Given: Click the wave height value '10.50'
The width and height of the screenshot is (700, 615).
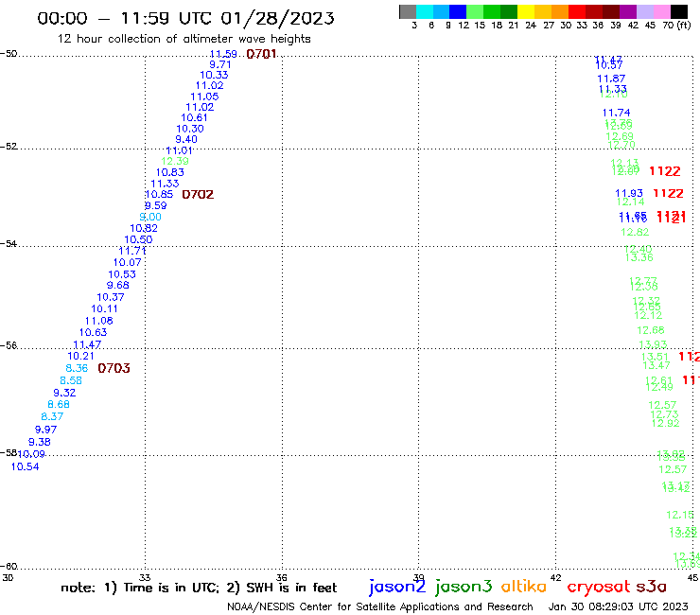Looking at the screenshot, I should click(138, 239).
